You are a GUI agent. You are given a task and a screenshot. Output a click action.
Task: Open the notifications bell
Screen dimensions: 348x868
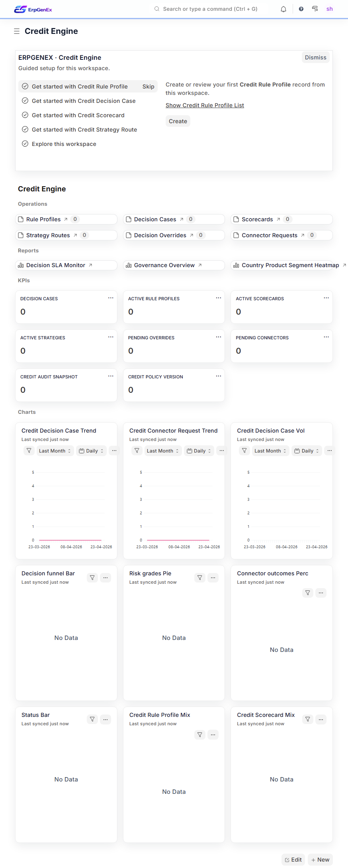(283, 9)
